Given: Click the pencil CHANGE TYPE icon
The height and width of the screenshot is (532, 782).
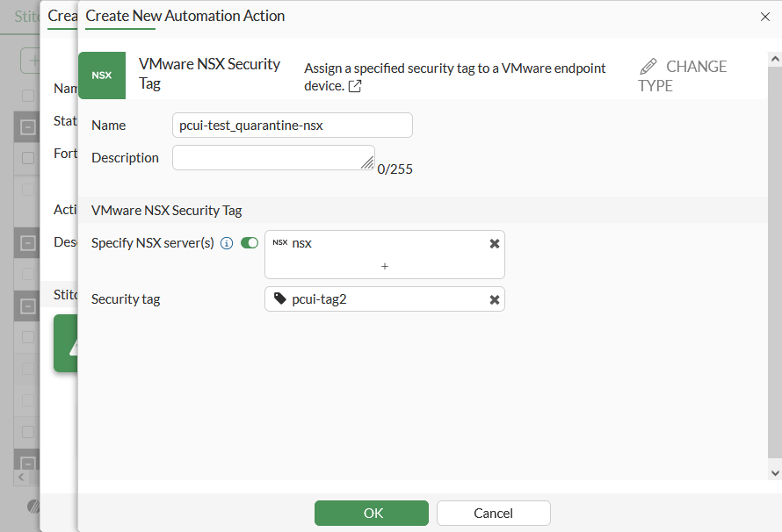Looking at the screenshot, I should (x=648, y=67).
